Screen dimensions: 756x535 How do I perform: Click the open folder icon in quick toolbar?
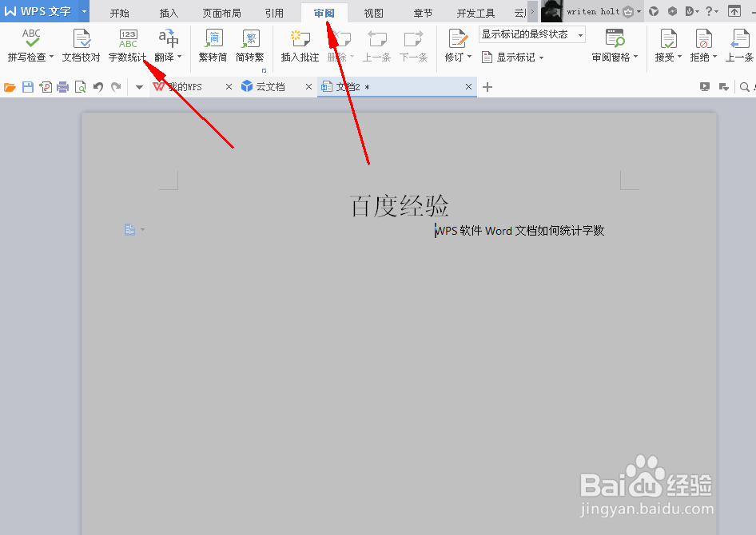coord(10,87)
